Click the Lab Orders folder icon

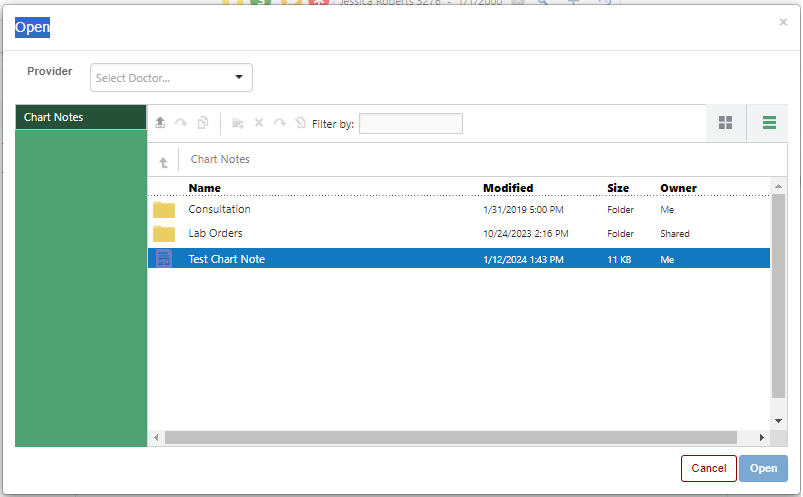click(164, 234)
